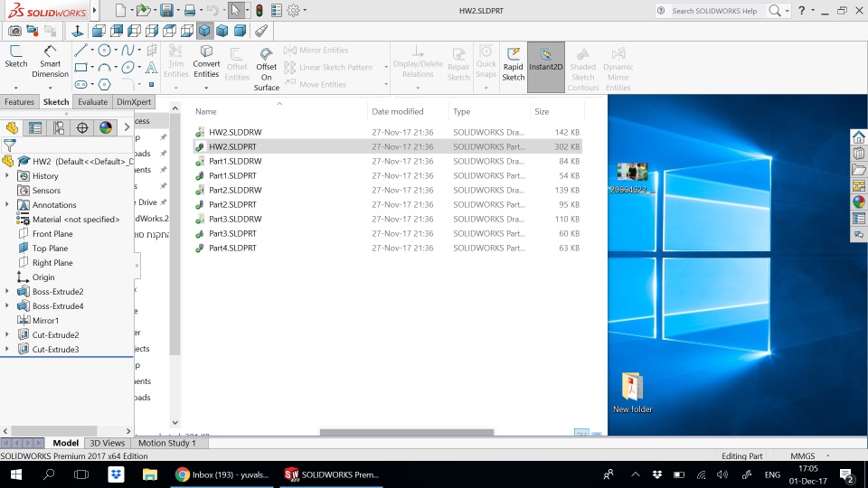This screenshot has height=488, width=868.
Task: Open the Smart Dimension dropdown arrow
Action: coord(50,88)
